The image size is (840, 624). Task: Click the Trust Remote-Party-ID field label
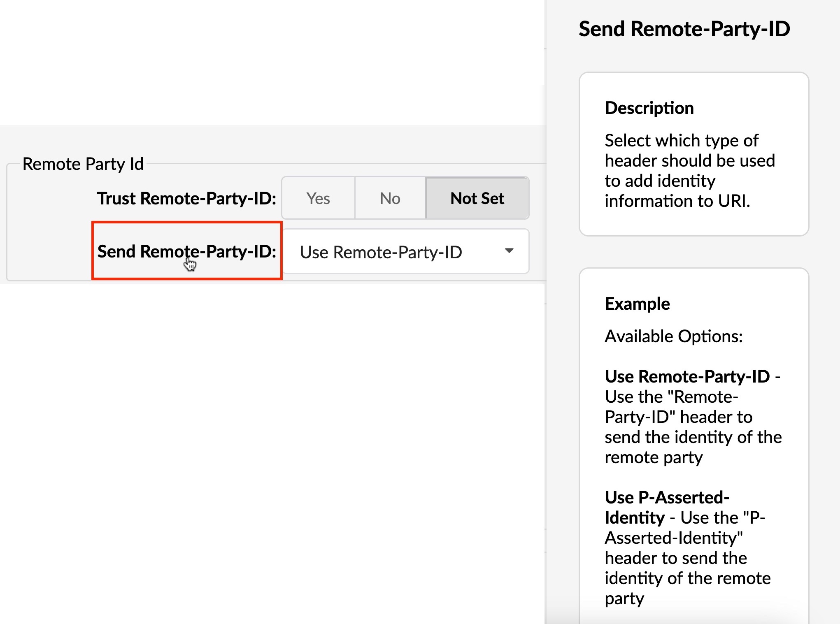pos(187,198)
